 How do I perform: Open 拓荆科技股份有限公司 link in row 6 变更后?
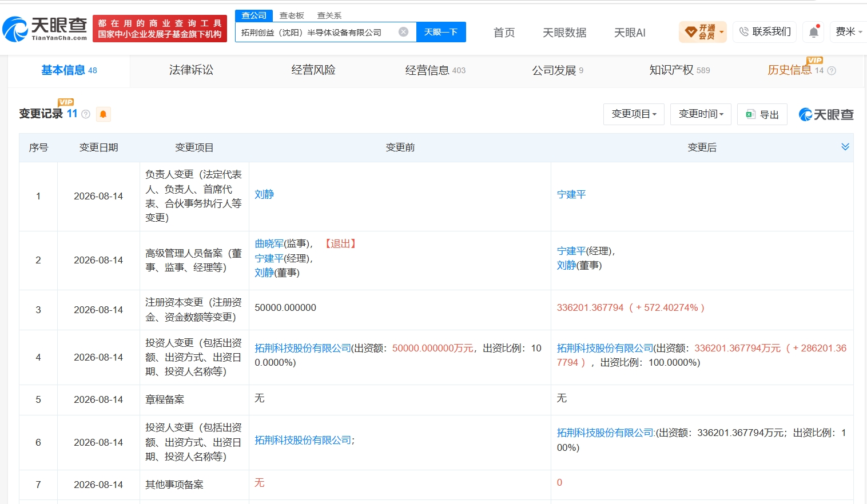[606, 433]
